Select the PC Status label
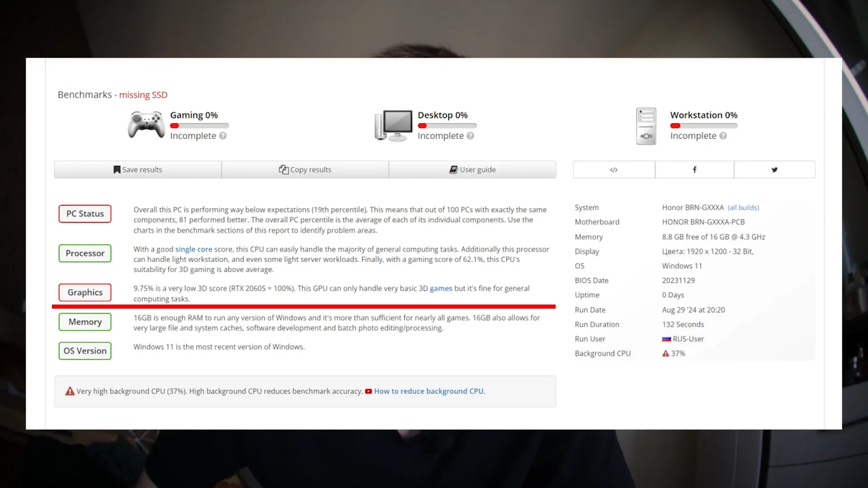The width and height of the screenshot is (868, 488). tap(85, 214)
